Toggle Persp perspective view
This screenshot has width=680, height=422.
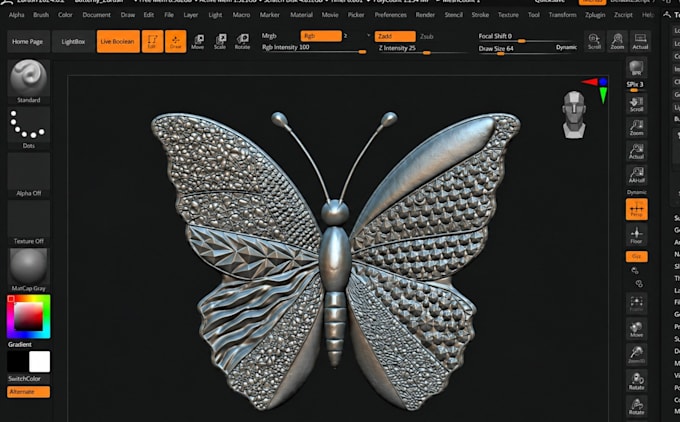tap(636, 209)
